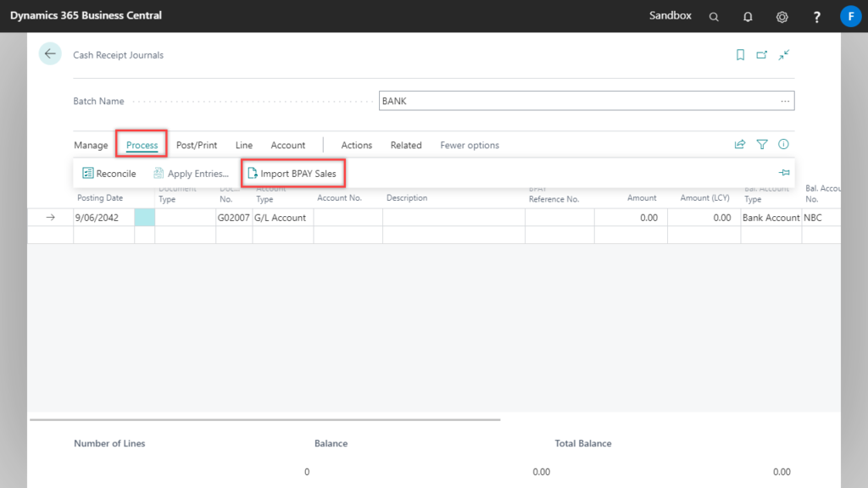
Task: Open the Help question mark
Action: [815, 16]
